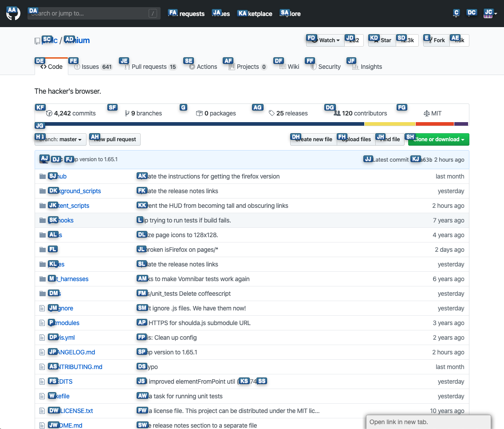Screen dimensions: 504x429
Task: Open the plus create-new menu
Action: click(x=471, y=13)
